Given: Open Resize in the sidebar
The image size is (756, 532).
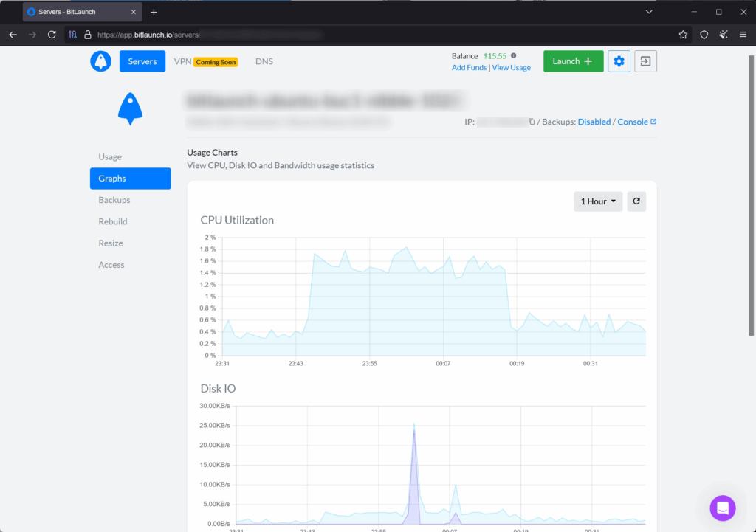Looking at the screenshot, I should tap(111, 243).
